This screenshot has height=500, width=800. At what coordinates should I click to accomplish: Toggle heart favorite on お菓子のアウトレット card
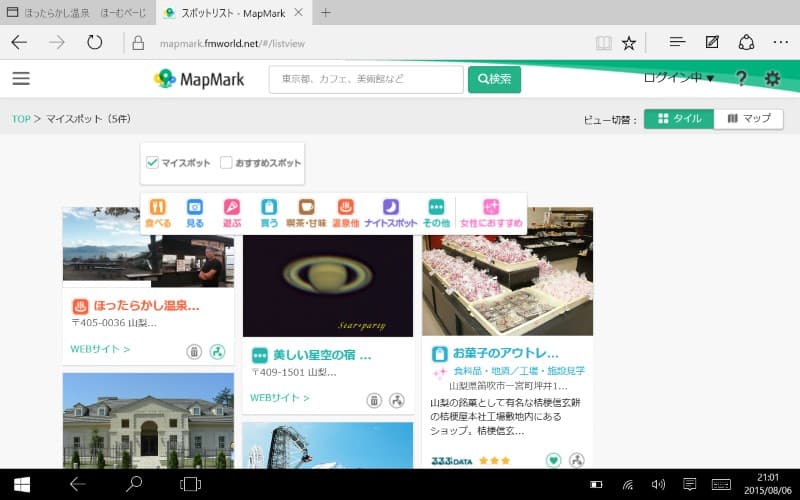tap(553, 460)
